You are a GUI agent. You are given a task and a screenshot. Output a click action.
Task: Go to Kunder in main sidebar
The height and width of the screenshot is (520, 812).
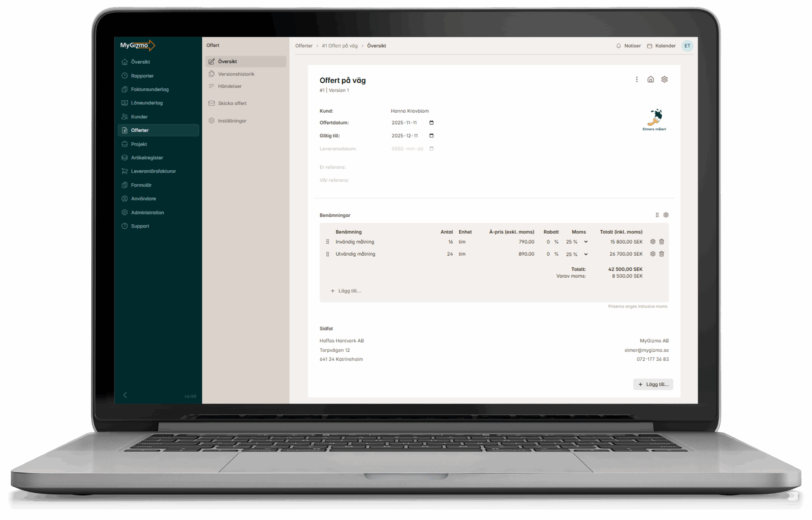pos(139,117)
